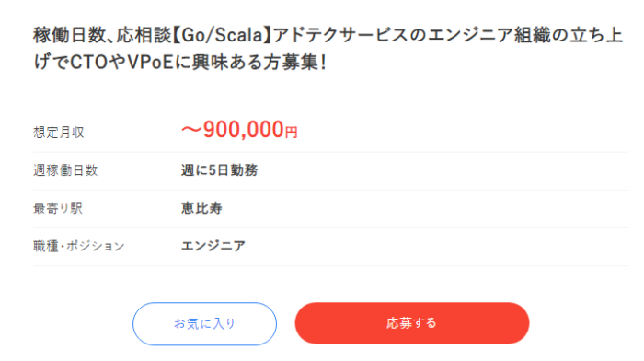Click the VPoE text in the heading
The image size is (644, 361).
click(150, 63)
